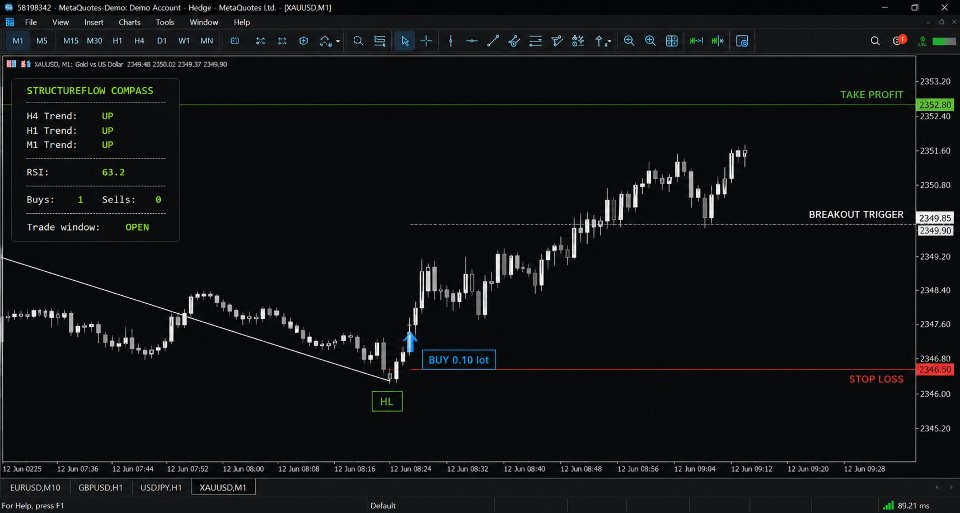This screenshot has height=513, width=960.
Task: Switch chart to M1 timeframe
Action: tap(17, 41)
